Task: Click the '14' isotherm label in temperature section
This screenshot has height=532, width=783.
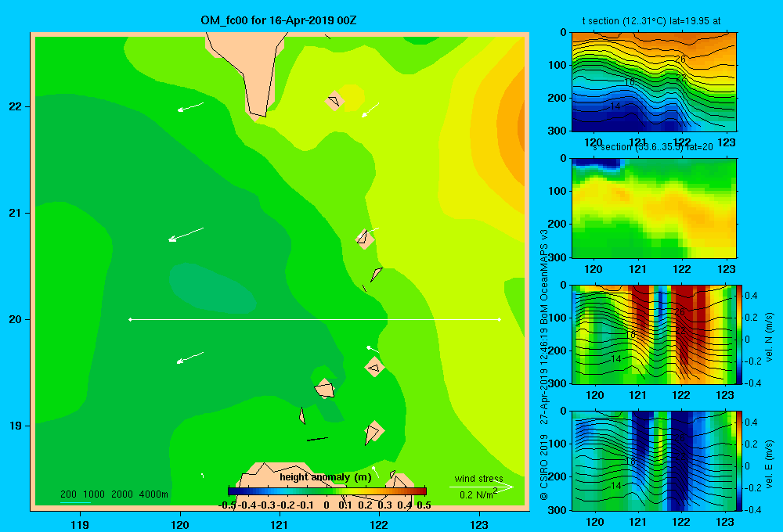Action: 615,106
